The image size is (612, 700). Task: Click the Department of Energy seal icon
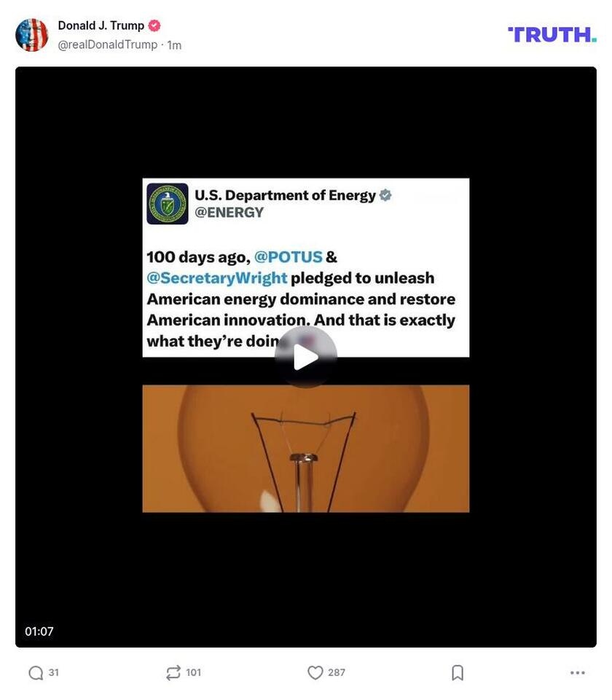(168, 203)
